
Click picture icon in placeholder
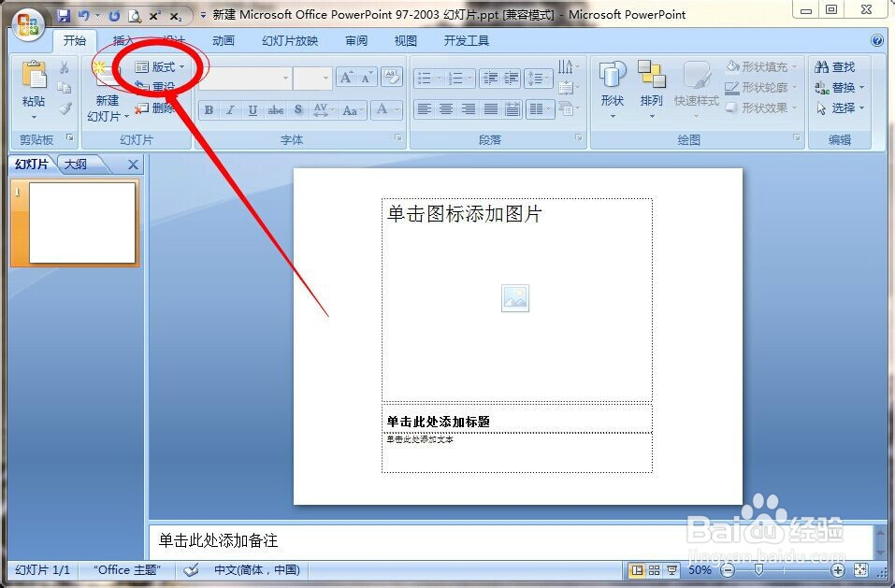tap(515, 298)
